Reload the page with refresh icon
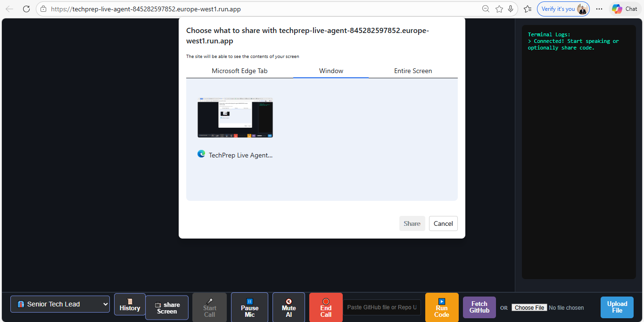The width and height of the screenshot is (644, 322). coord(26,9)
